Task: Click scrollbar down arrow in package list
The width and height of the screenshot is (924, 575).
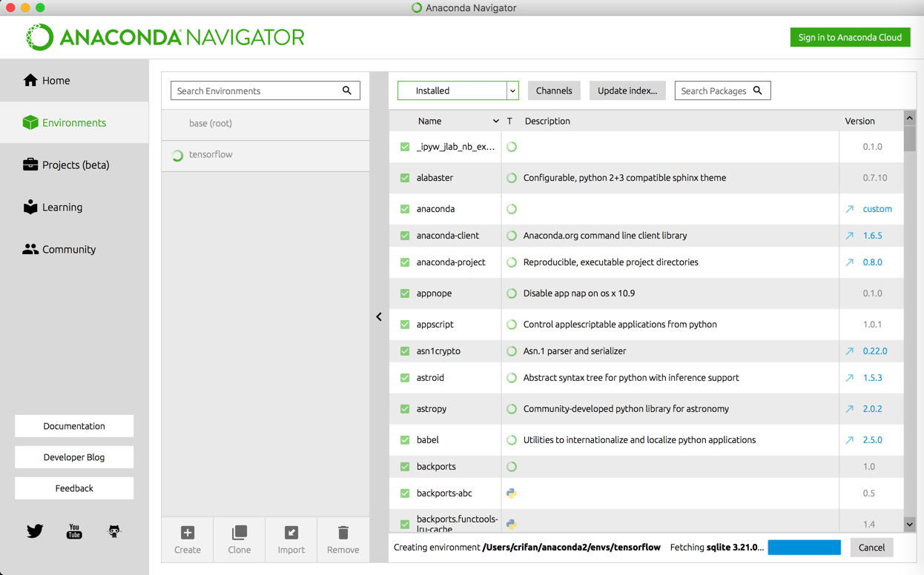Action: coord(909,525)
